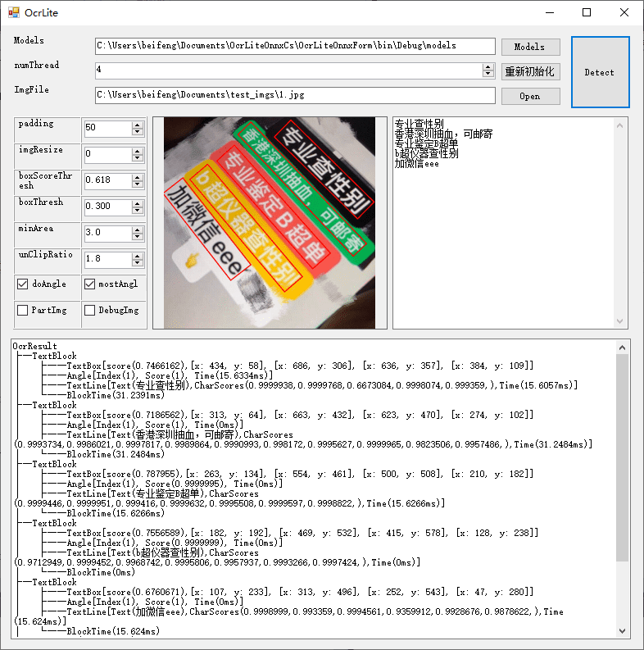This screenshot has height=650, width=644.
Task: Click the OcrLite app icon in title bar
Action: [14, 12]
